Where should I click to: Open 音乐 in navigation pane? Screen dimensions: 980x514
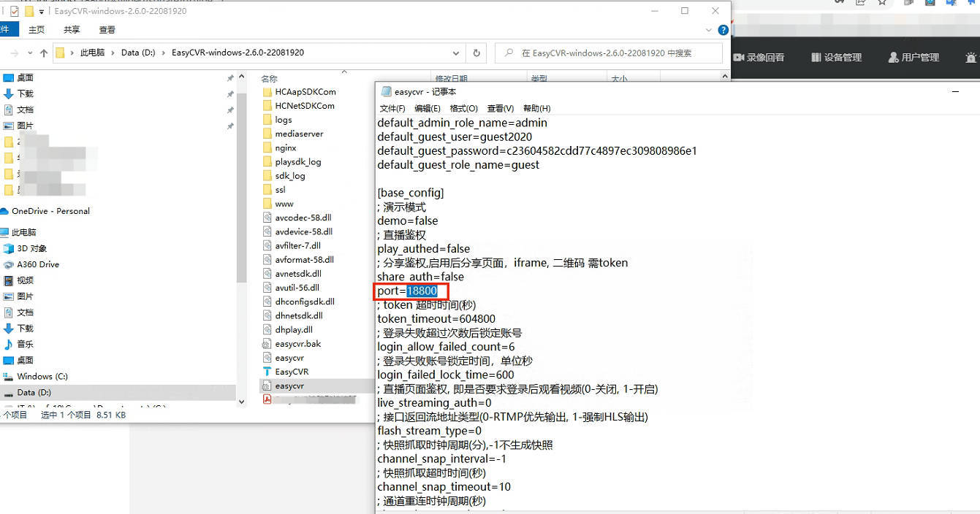click(25, 344)
